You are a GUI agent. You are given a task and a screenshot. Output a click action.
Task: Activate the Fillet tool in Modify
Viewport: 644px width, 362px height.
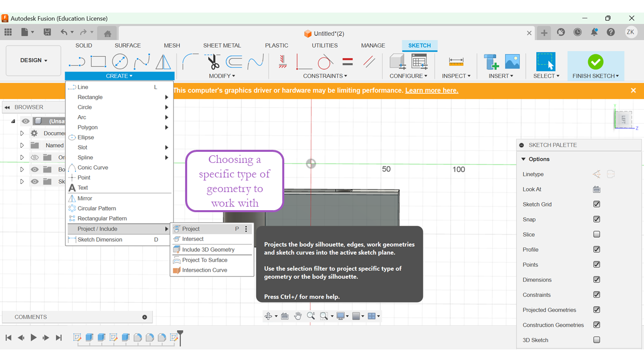click(x=191, y=62)
